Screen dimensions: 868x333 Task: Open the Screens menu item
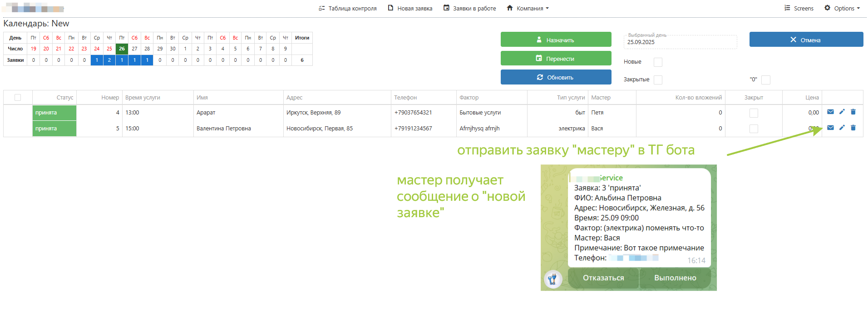click(799, 8)
